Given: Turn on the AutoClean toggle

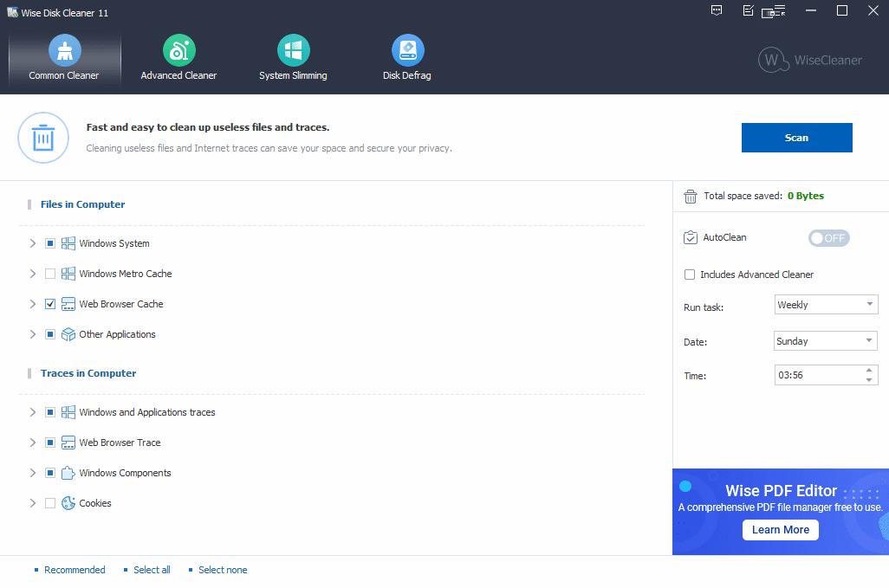Looking at the screenshot, I should (x=828, y=238).
